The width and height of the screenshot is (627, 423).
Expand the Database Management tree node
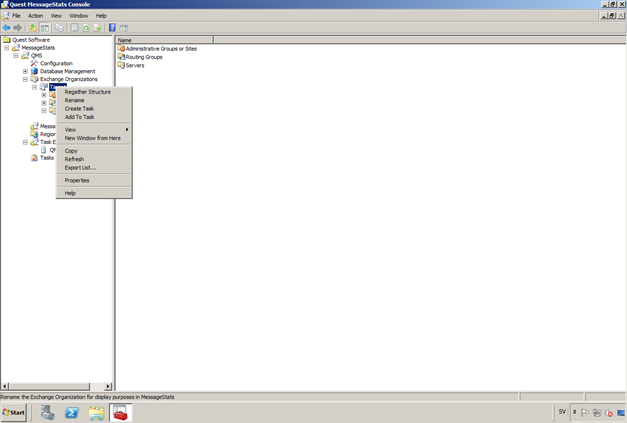25,71
